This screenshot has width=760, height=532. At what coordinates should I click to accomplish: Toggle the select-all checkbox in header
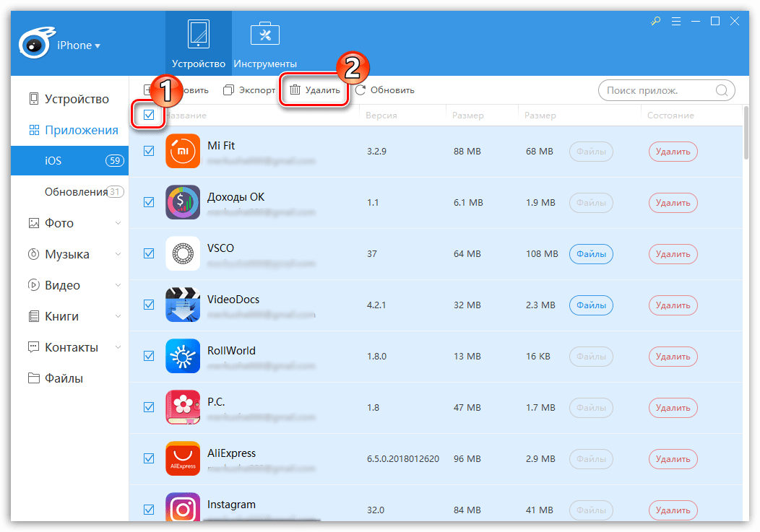pyautogui.click(x=149, y=115)
